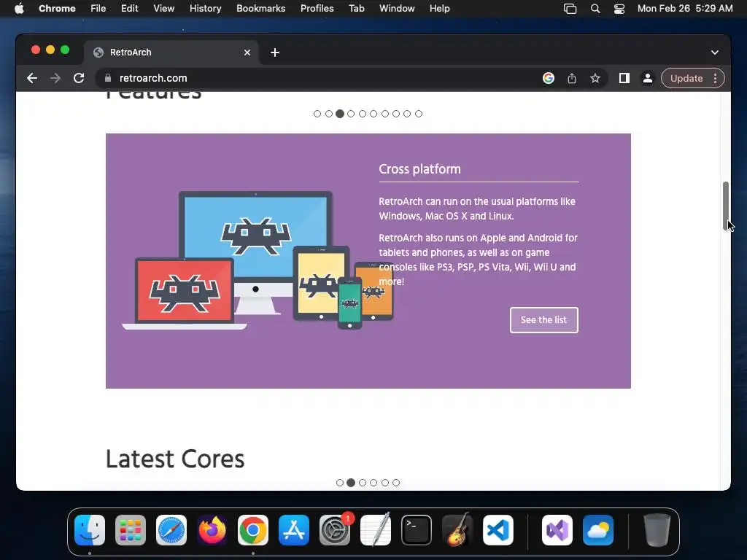
Task: View site info via lock icon
Action: (x=108, y=78)
